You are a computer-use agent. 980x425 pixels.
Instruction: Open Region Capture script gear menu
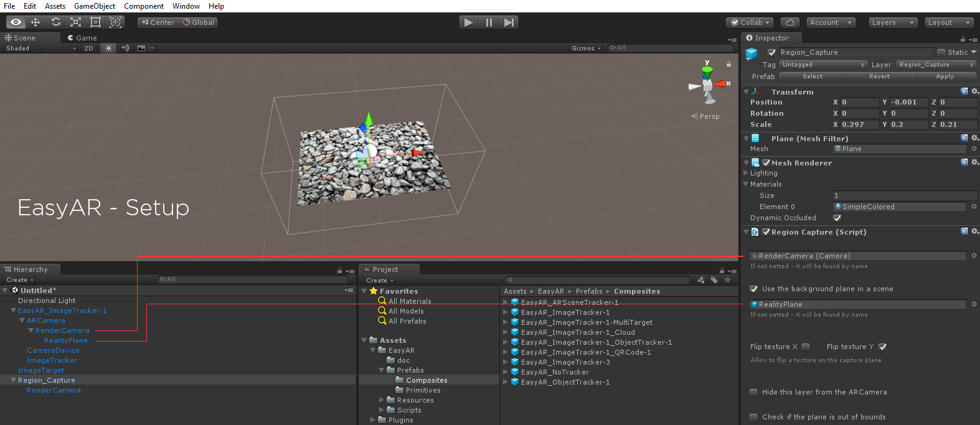975,231
